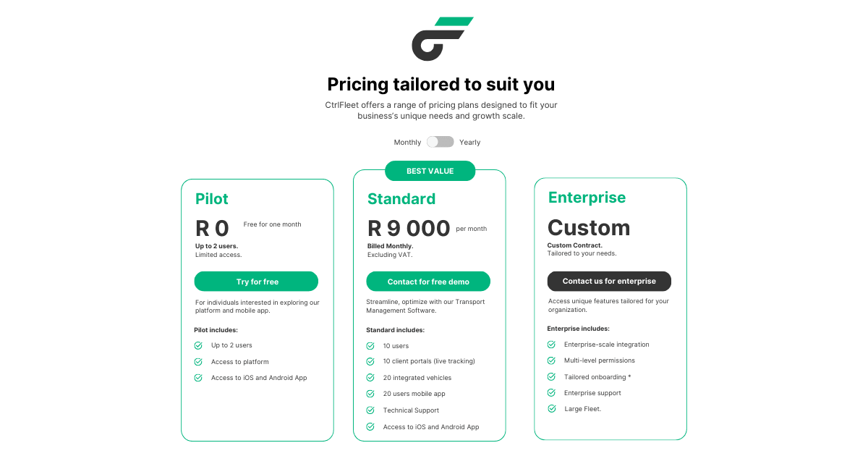This screenshot has width=868, height=456.
Task: Click the "Standard" plan heading
Action: 401,198
